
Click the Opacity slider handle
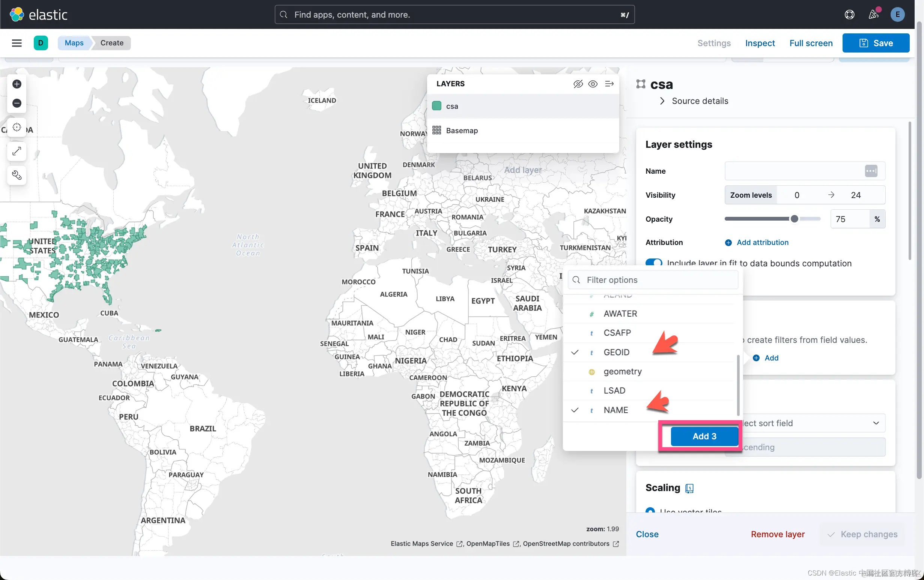[x=794, y=219]
